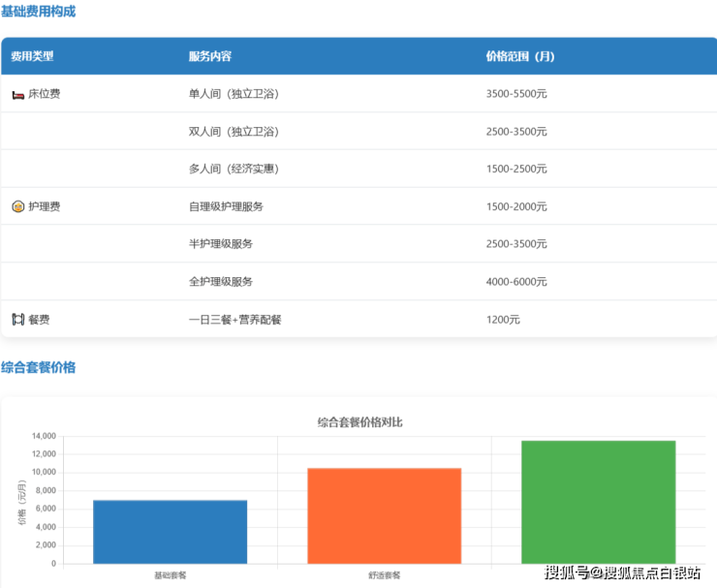Click the meal icon beside 餐费
The height and width of the screenshot is (588, 717).
click(17, 319)
